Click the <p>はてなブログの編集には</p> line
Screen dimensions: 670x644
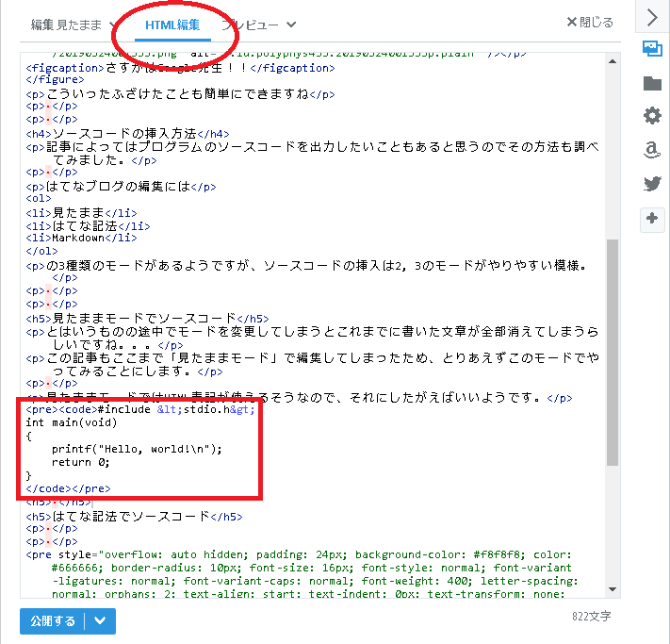click(x=121, y=187)
